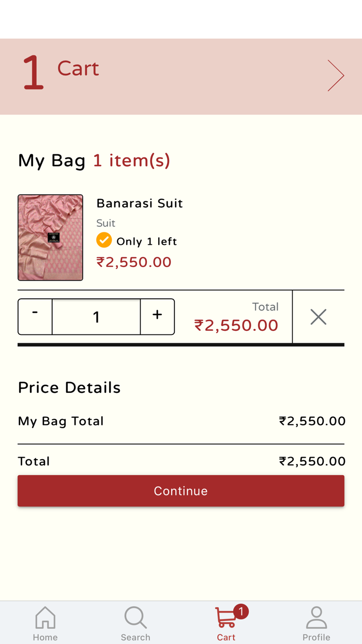Remove Banarasi Suit with X icon
Screen dimensions: 362x644
click(318, 317)
